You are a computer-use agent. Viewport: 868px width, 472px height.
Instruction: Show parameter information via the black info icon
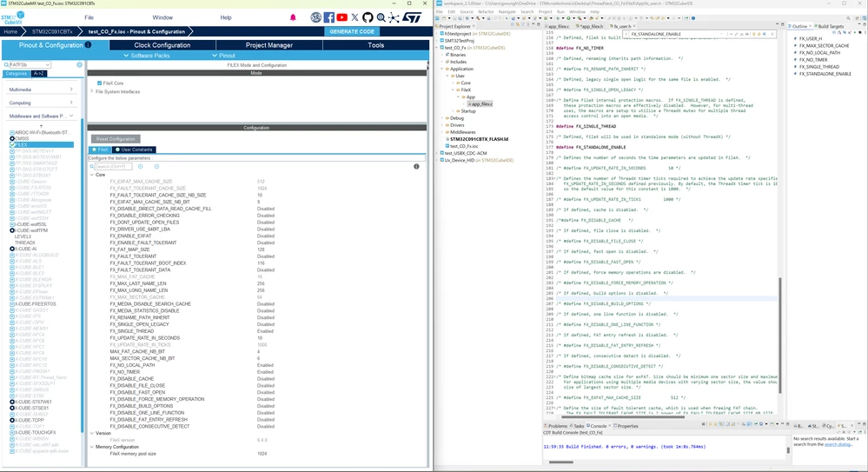[416, 166]
